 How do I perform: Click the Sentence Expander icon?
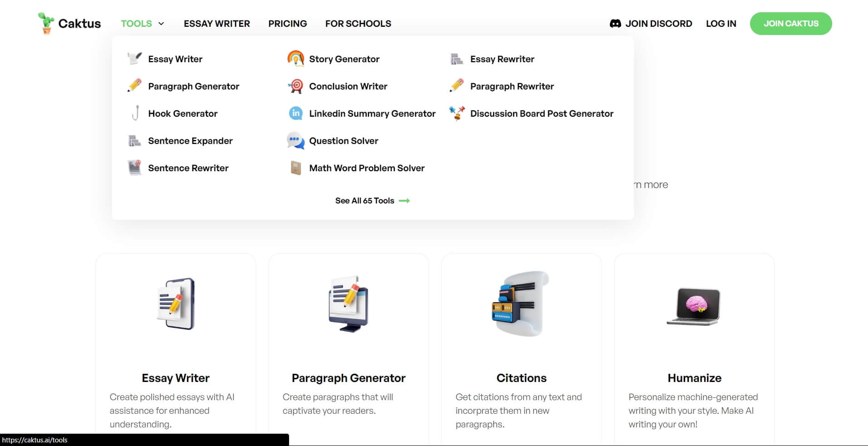coord(135,141)
